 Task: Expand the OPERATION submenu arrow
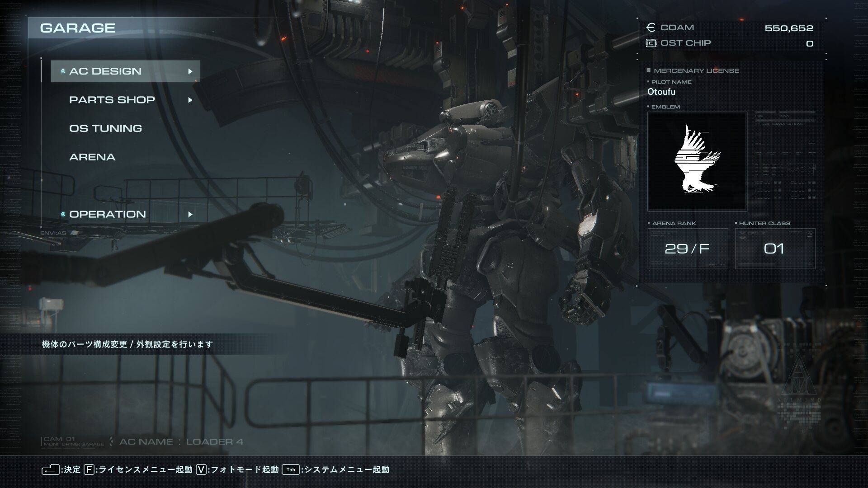click(190, 214)
